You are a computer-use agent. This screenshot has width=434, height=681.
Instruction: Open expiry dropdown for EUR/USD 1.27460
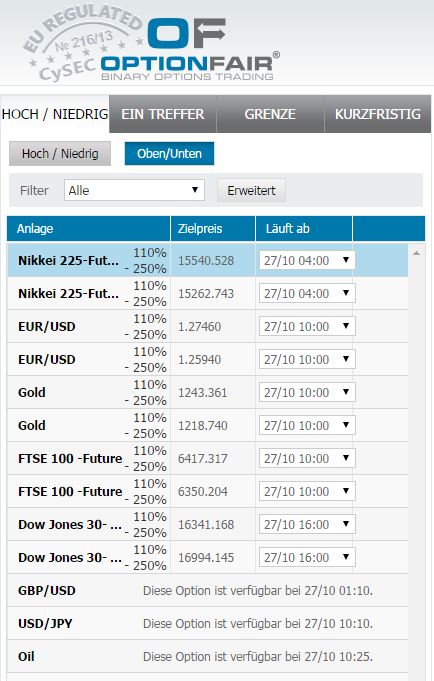coord(307,327)
